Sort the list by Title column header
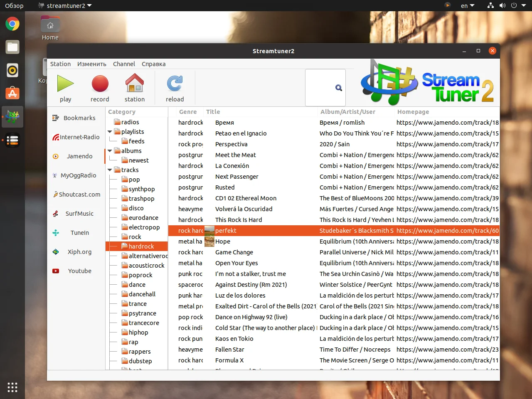 pyautogui.click(x=213, y=112)
